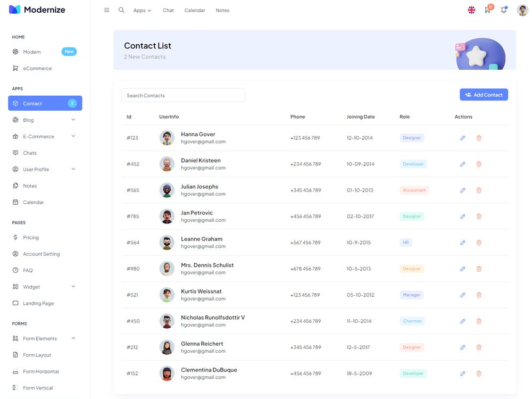Image resolution: width=532 pixels, height=399 pixels.
Task: Open the notifications bell
Action: (504, 10)
